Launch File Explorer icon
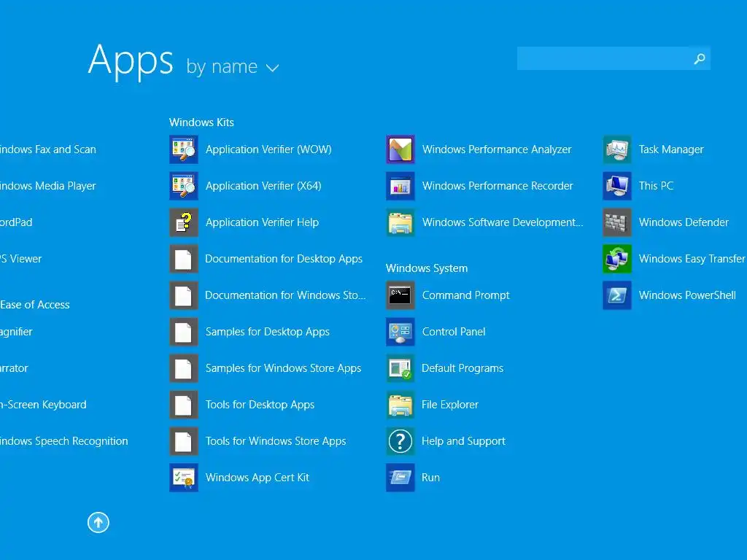This screenshot has width=747, height=560. 400,405
